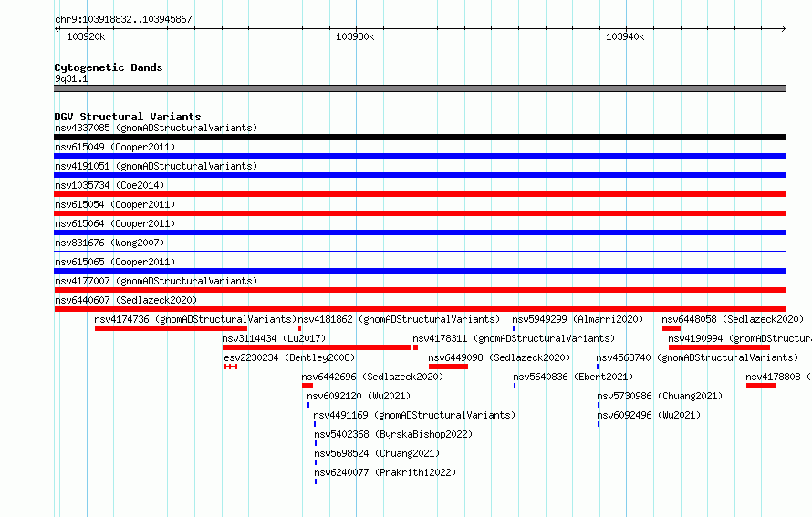Open nsv5730986 (Chuang2021) label
Viewport: 812px width, 517px height.
point(660,396)
